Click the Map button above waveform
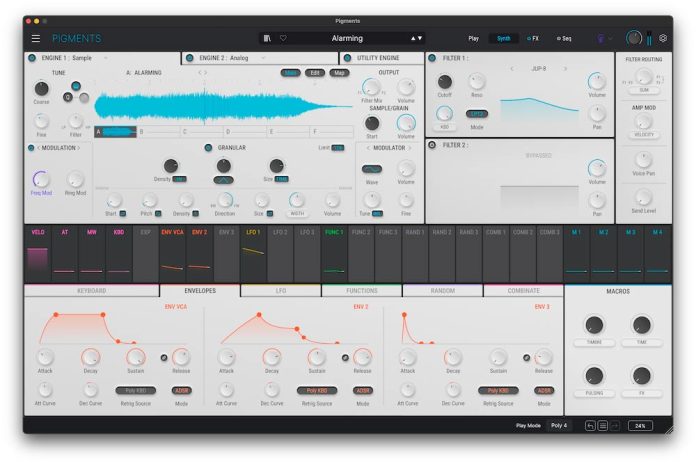This screenshot has width=696, height=464. click(340, 73)
